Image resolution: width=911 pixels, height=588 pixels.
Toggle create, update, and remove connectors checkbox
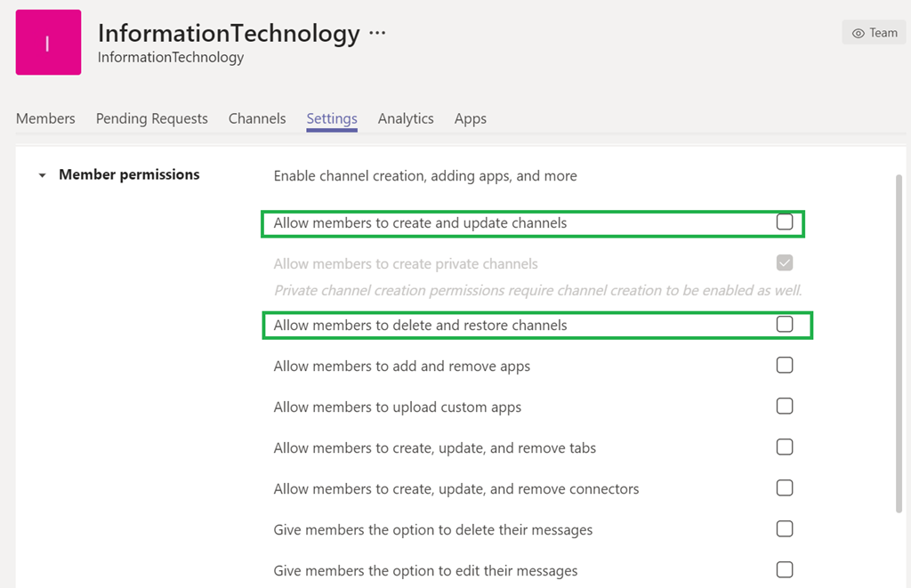(785, 488)
